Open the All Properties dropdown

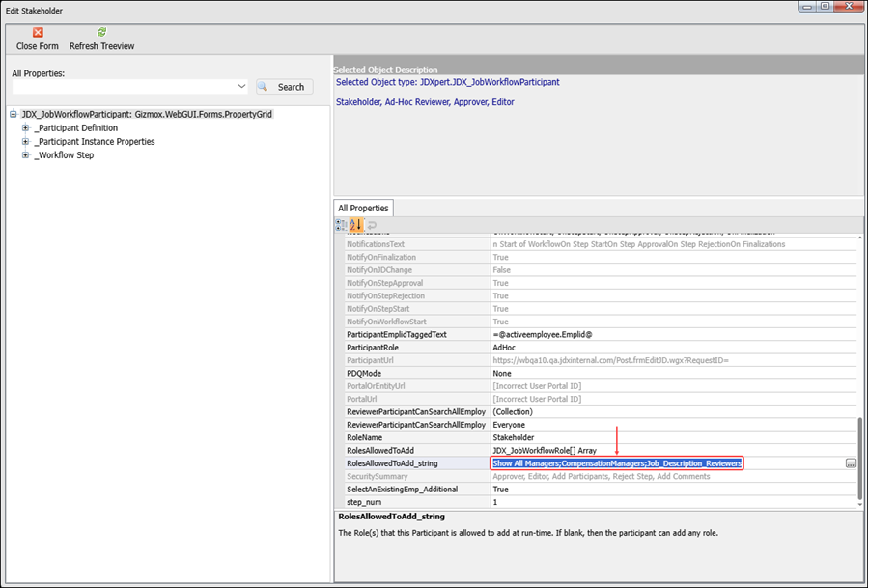pyautogui.click(x=241, y=87)
